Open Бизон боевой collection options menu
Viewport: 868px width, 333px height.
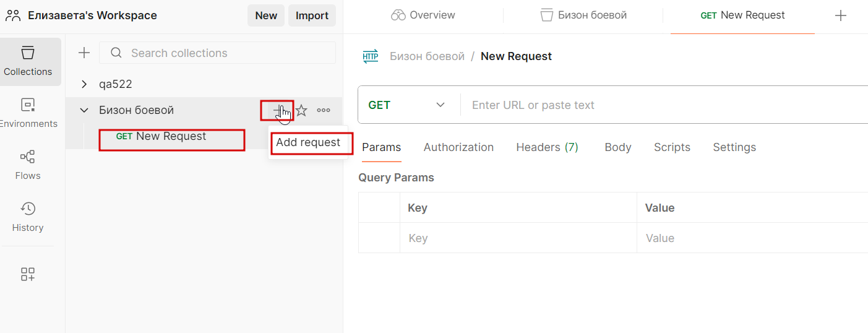click(x=324, y=111)
